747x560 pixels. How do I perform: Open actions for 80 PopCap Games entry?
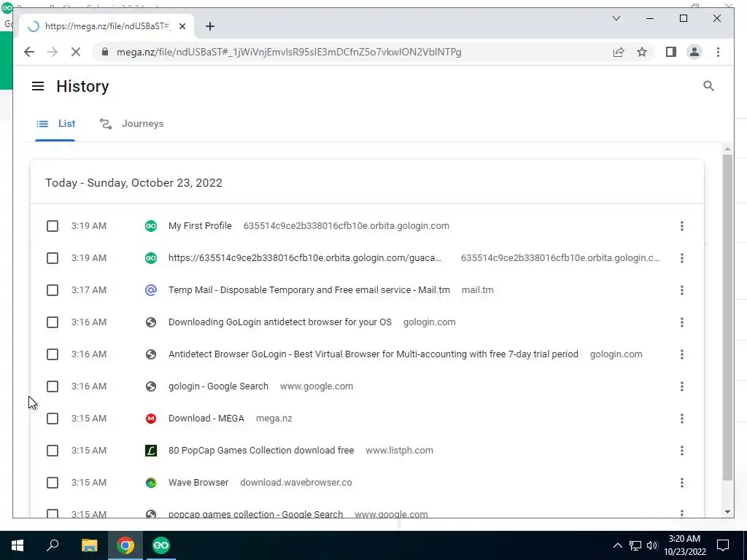point(682,451)
